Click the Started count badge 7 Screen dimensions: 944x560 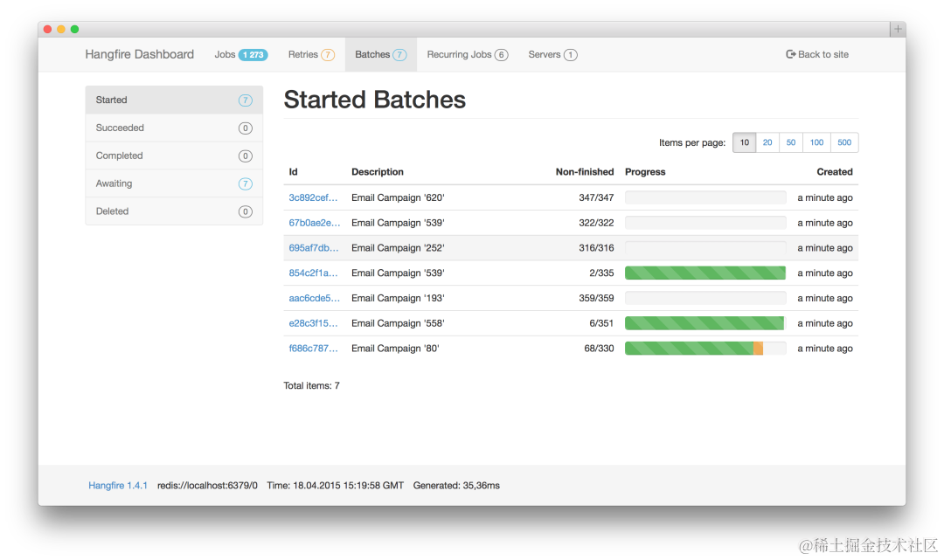click(245, 100)
